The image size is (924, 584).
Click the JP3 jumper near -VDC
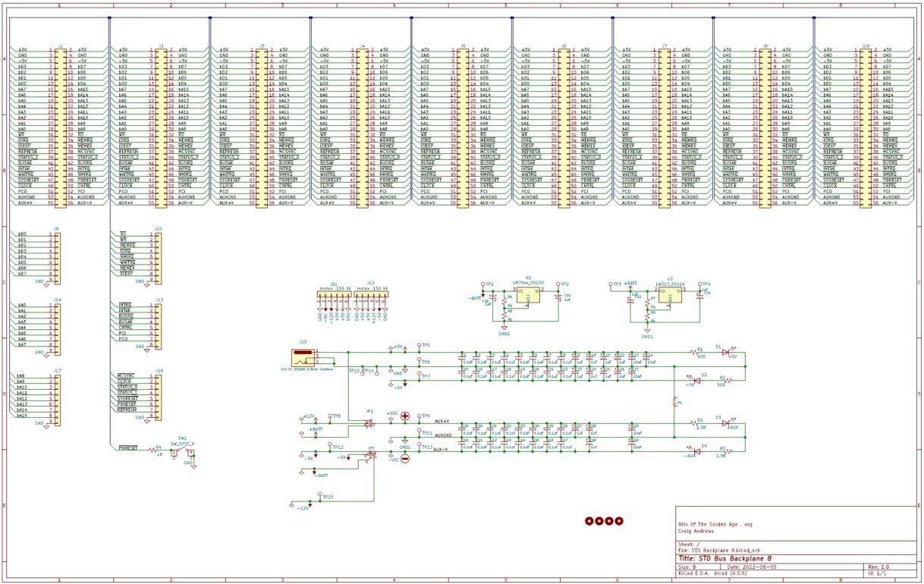tap(371, 454)
